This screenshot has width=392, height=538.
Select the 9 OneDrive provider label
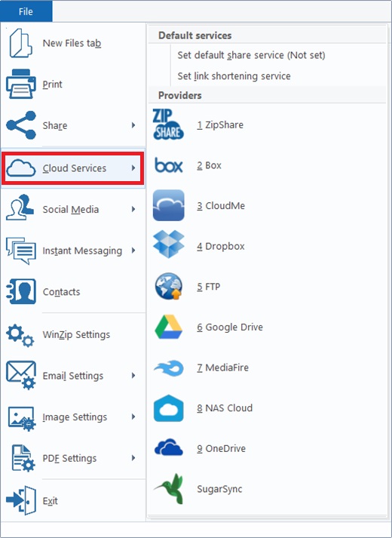tap(221, 449)
